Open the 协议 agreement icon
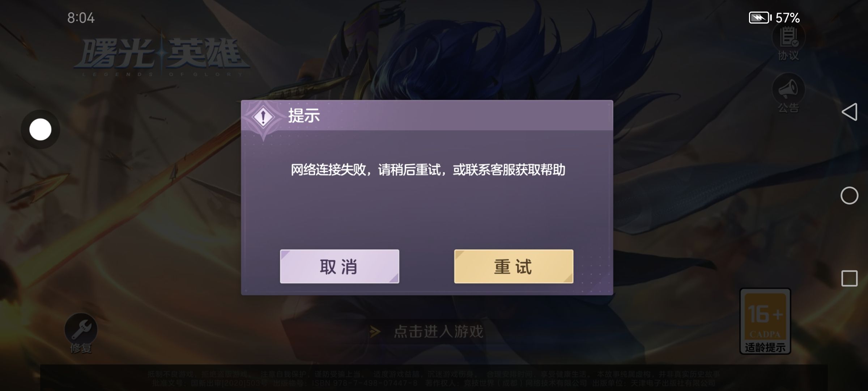This screenshot has height=391, width=868. point(788,43)
